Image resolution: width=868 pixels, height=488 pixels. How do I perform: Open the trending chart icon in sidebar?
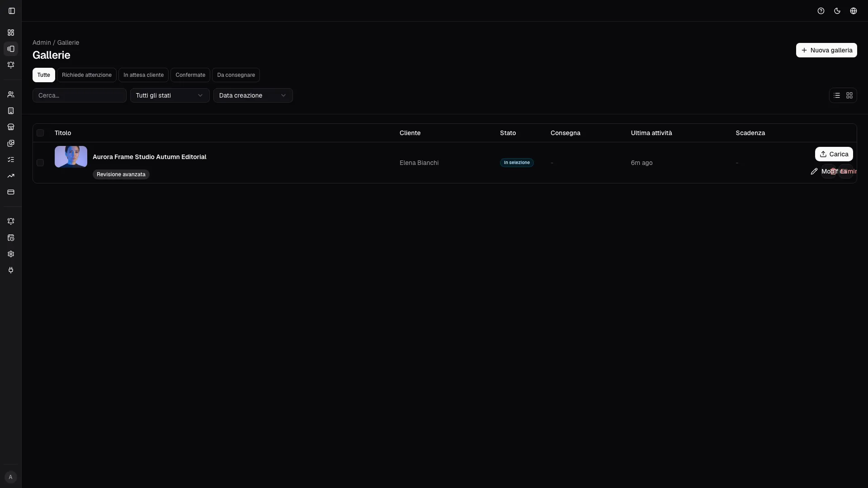(x=11, y=176)
